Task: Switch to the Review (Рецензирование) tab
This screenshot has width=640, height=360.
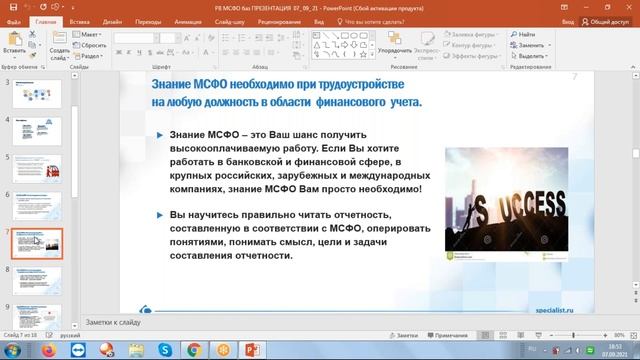Action: point(279,22)
